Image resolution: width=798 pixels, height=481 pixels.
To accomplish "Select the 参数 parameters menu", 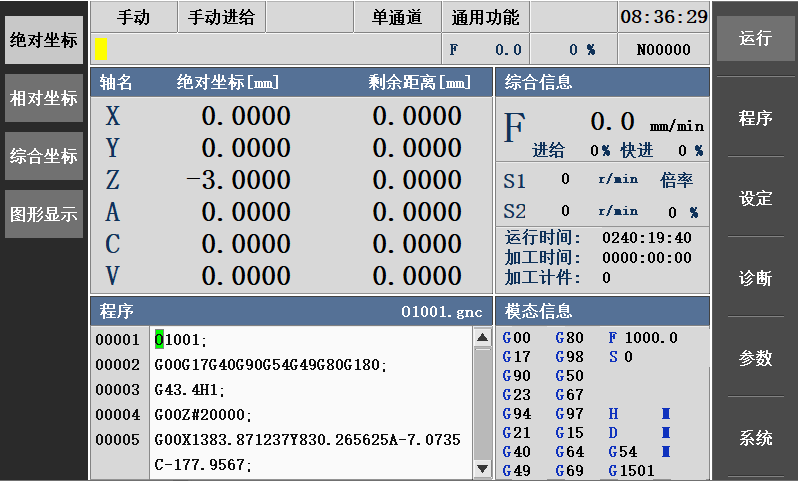I will point(755,358).
